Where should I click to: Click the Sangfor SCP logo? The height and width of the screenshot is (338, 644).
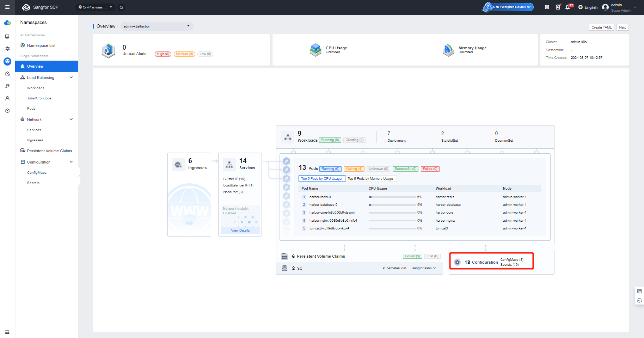[40, 7]
